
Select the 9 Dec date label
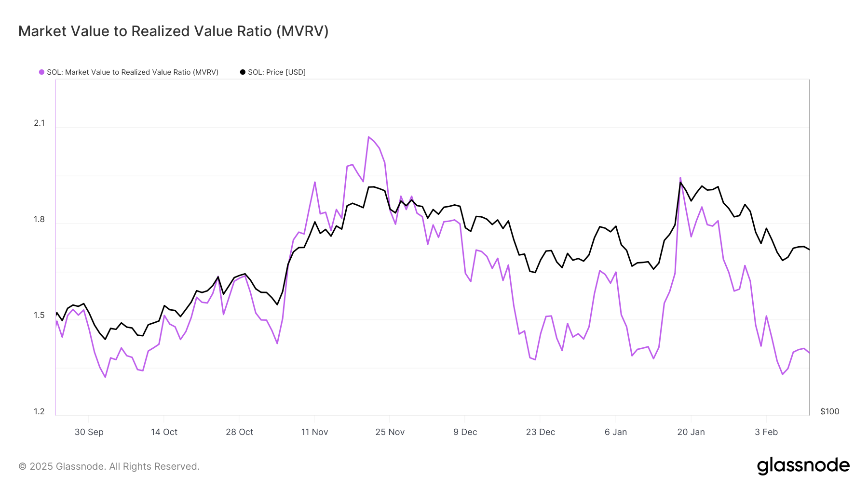[465, 432]
